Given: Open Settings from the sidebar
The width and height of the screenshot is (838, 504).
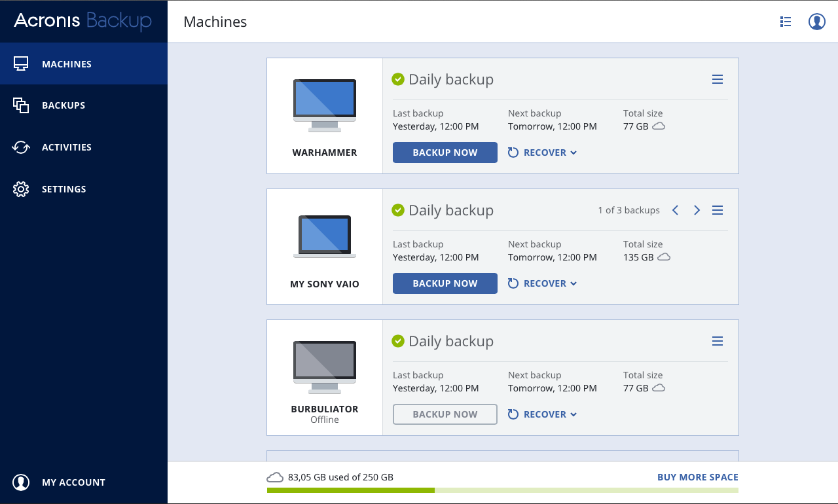Looking at the screenshot, I should (x=64, y=189).
